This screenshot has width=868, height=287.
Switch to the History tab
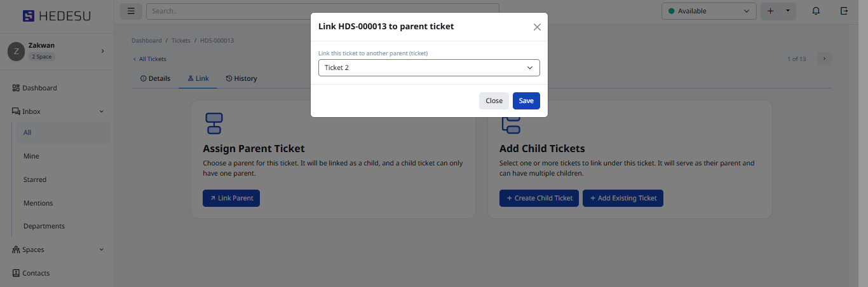[241, 78]
